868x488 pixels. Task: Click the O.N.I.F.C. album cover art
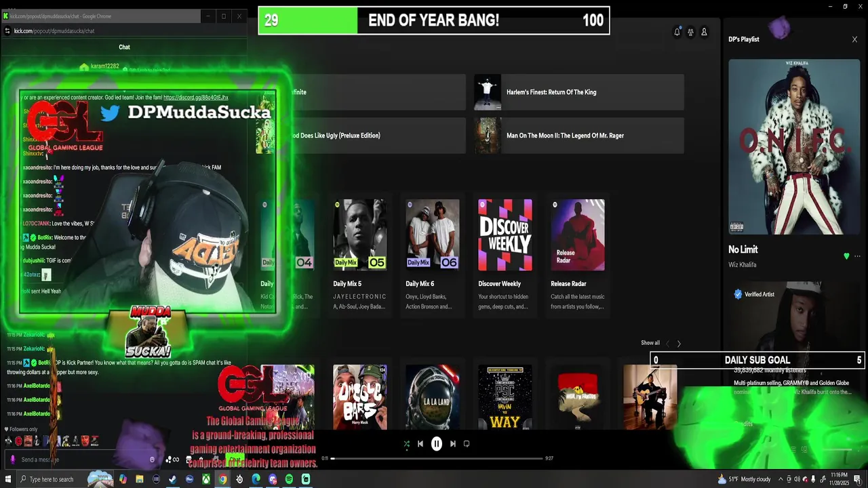click(x=794, y=146)
